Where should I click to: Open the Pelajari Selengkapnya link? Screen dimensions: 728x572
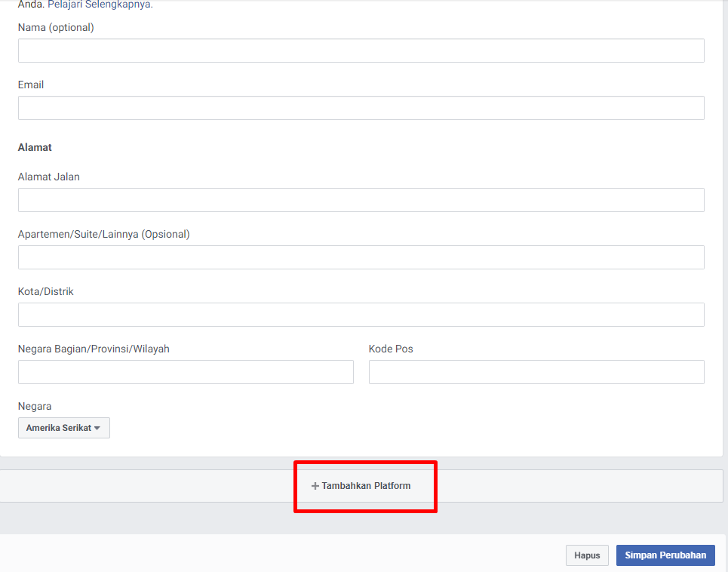(100, 5)
